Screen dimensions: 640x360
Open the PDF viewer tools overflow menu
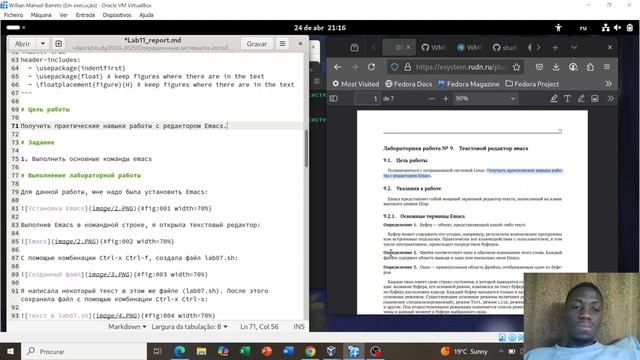click(611, 99)
